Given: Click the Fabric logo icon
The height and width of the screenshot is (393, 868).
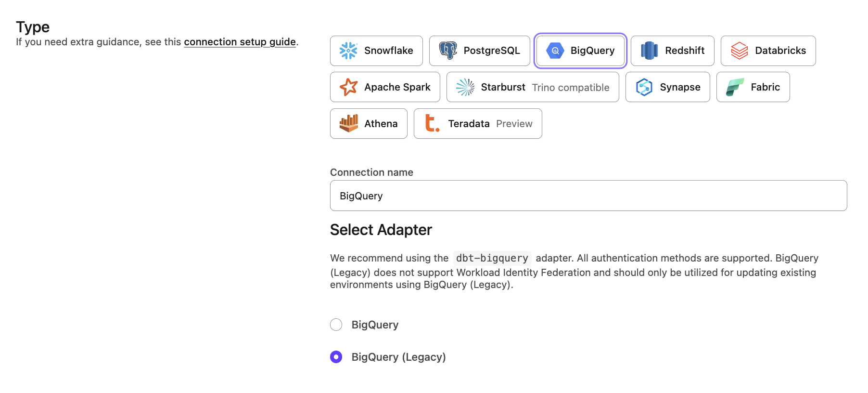Looking at the screenshot, I should (x=733, y=87).
